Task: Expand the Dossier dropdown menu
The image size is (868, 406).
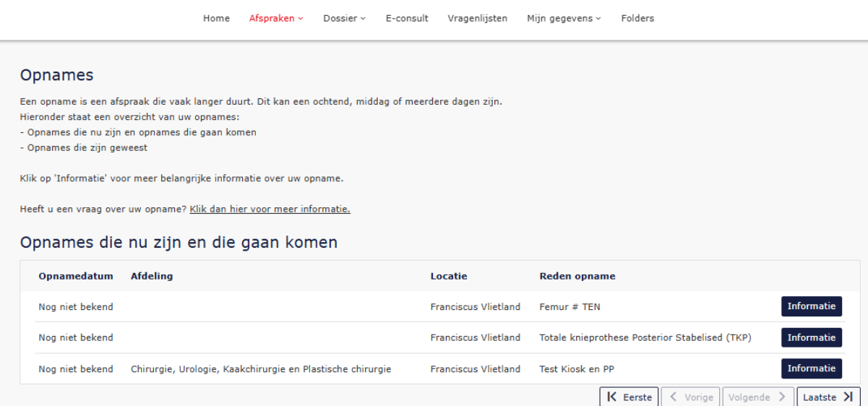Action: [344, 19]
